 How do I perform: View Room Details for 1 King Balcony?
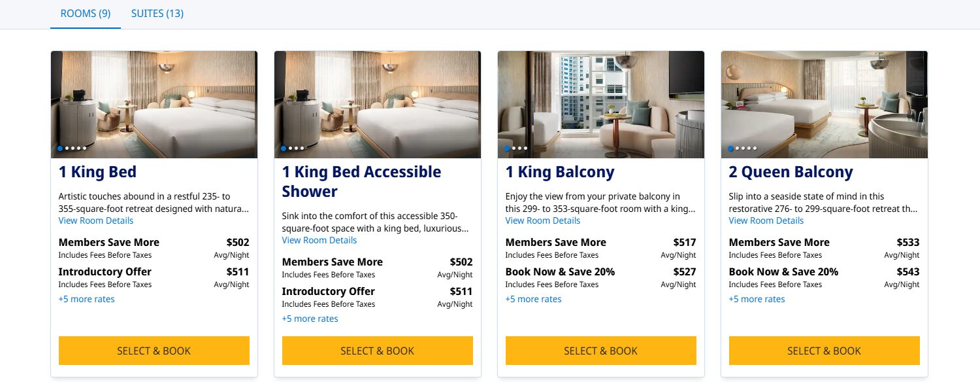[543, 220]
